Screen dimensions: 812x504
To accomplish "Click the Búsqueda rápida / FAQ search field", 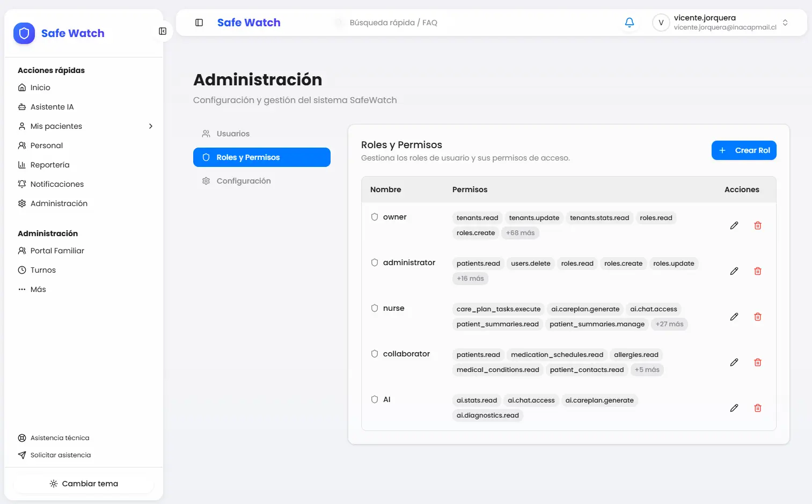I will [x=393, y=23].
